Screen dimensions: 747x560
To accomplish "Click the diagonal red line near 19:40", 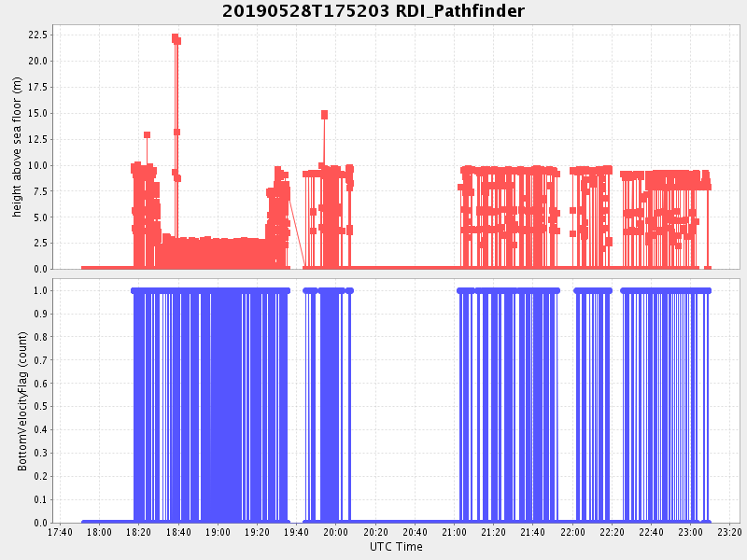I will pyautogui.click(x=297, y=229).
